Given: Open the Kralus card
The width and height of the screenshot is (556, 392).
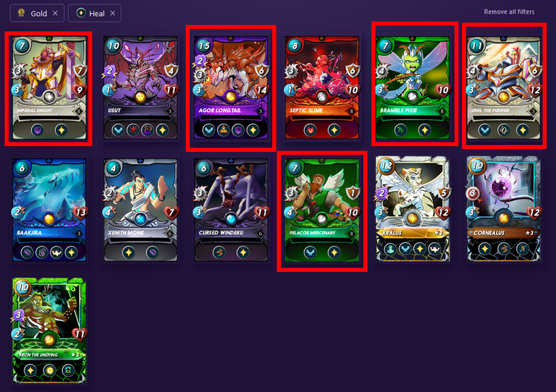Looking at the screenshot, I should tap(413, 210).
